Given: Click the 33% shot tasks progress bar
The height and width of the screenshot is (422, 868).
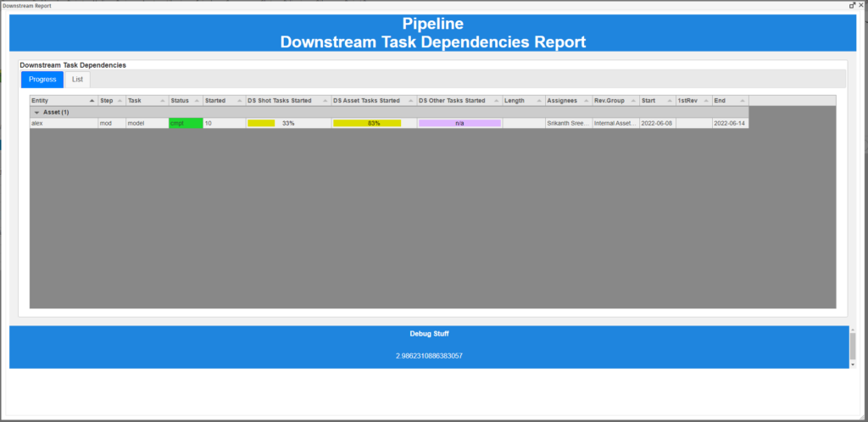Looking at the screenshot, I should (288, 123).
